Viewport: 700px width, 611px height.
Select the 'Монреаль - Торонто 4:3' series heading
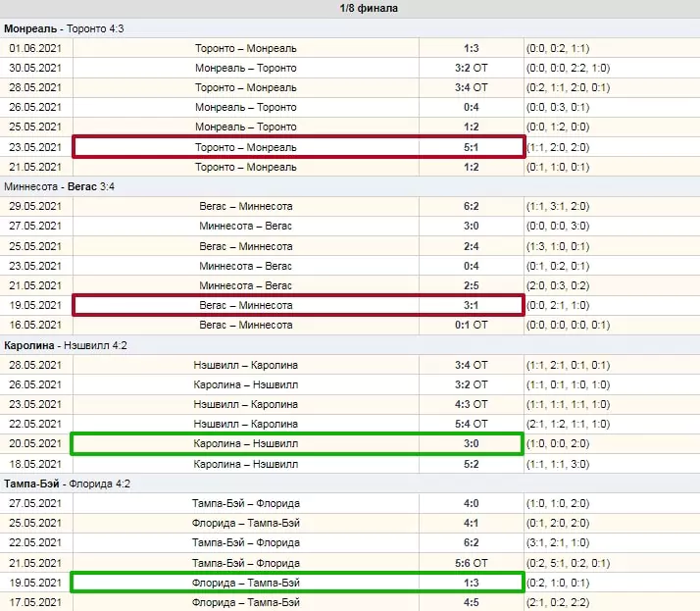(x=64, y=28)
